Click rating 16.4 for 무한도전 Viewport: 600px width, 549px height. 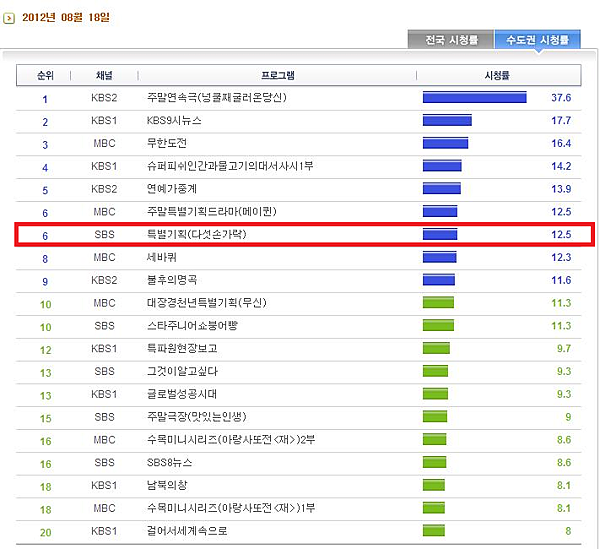561,143
